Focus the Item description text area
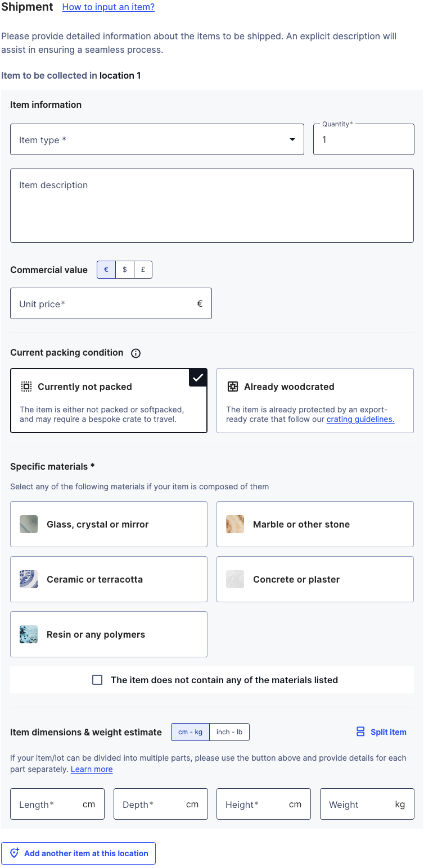Viewport: 424px width, 868px height. (x=212, y=206)
